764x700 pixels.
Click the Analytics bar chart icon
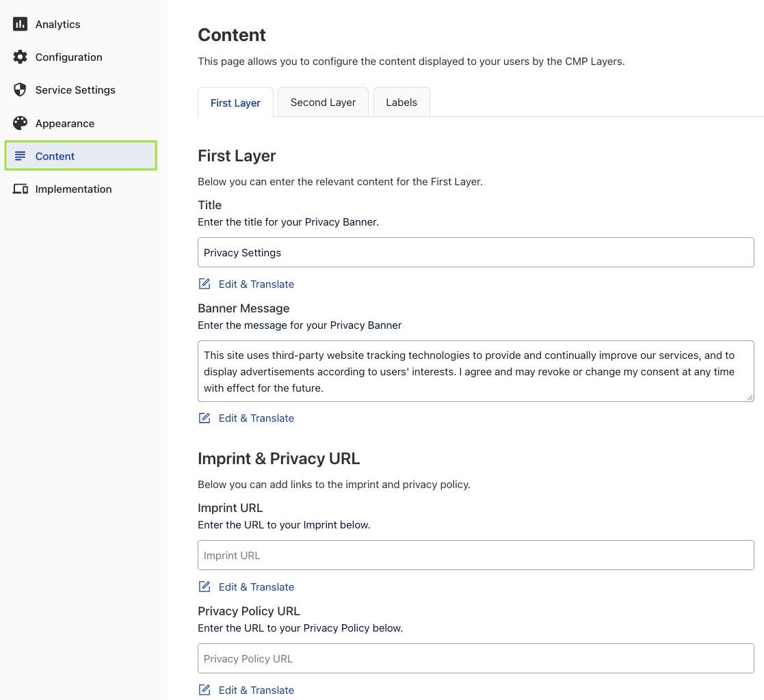coord(21,25)
